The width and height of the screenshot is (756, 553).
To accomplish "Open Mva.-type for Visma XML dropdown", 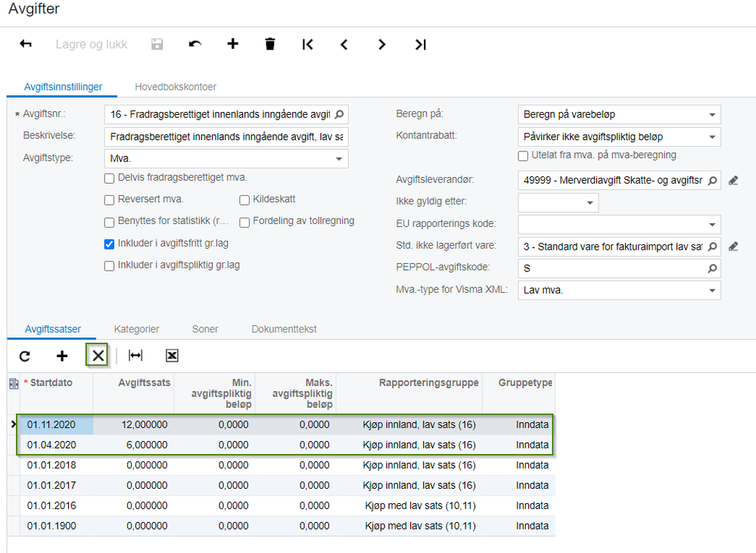I will coord(711,290).
